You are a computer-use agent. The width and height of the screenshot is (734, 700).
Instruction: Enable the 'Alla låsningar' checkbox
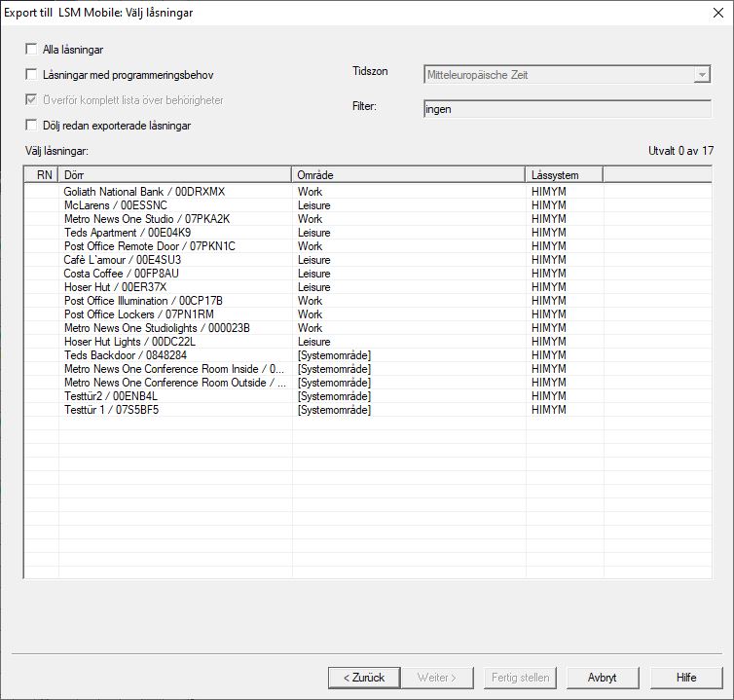tap(32, 50)
